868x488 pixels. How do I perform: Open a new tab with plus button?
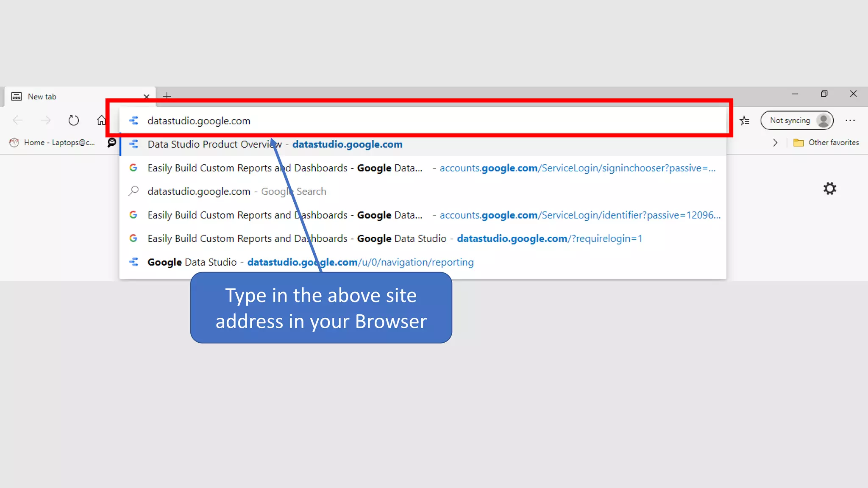tap(167, 96)
